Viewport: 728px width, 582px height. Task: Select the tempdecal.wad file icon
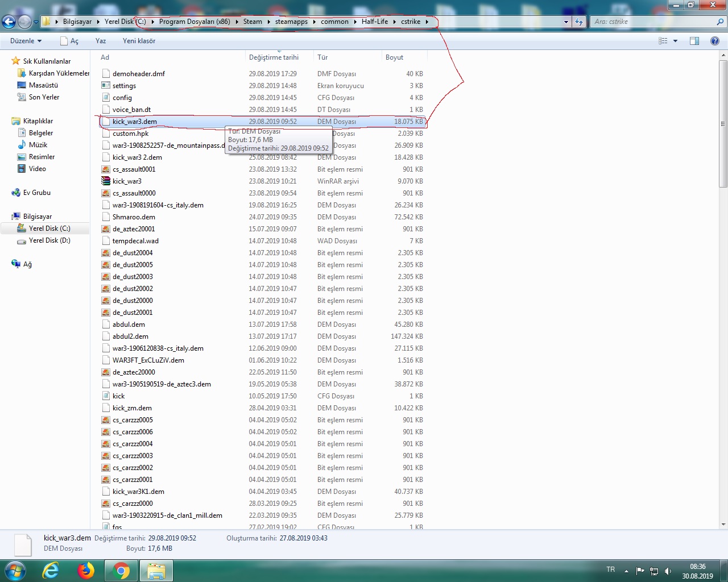(106, 241)
